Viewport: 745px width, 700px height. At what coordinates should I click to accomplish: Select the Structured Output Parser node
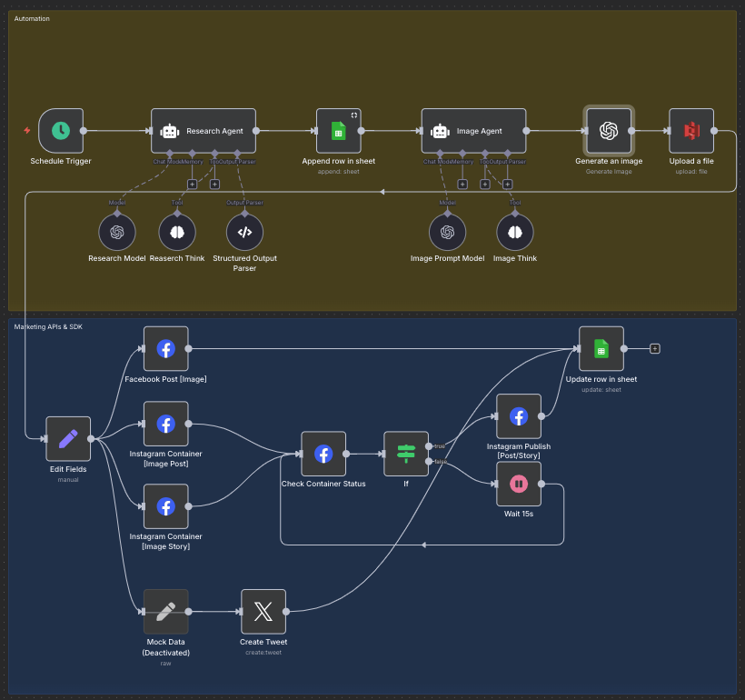tap(243, 231)
